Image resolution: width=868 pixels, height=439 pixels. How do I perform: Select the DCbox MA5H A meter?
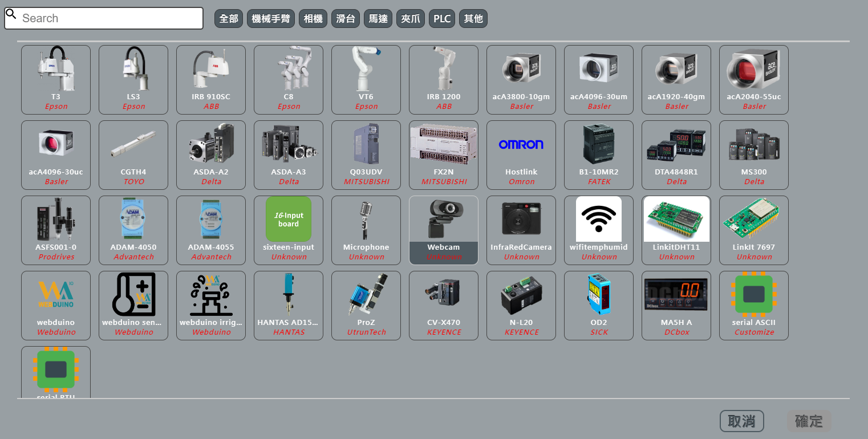pos(676,306)
